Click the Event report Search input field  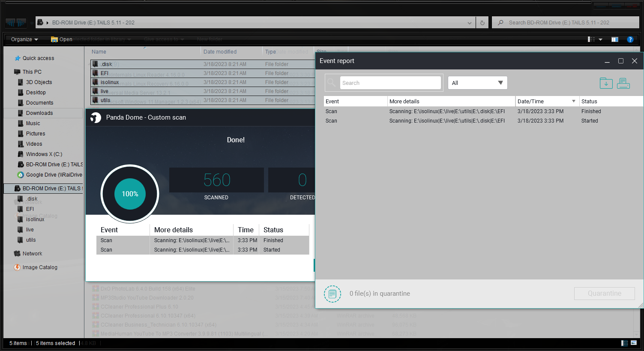click(x=390, y=83)
